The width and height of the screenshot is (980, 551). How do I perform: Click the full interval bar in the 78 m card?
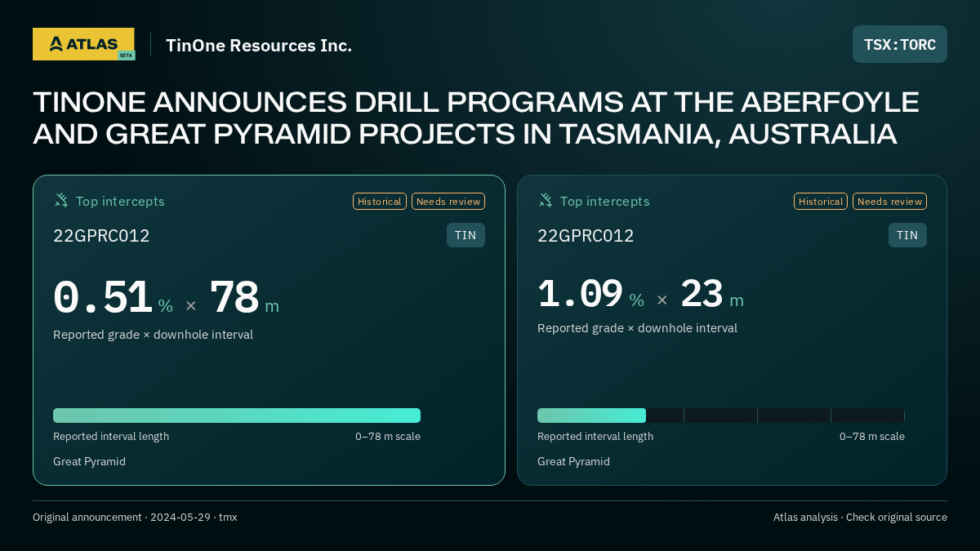coord(237,415)
